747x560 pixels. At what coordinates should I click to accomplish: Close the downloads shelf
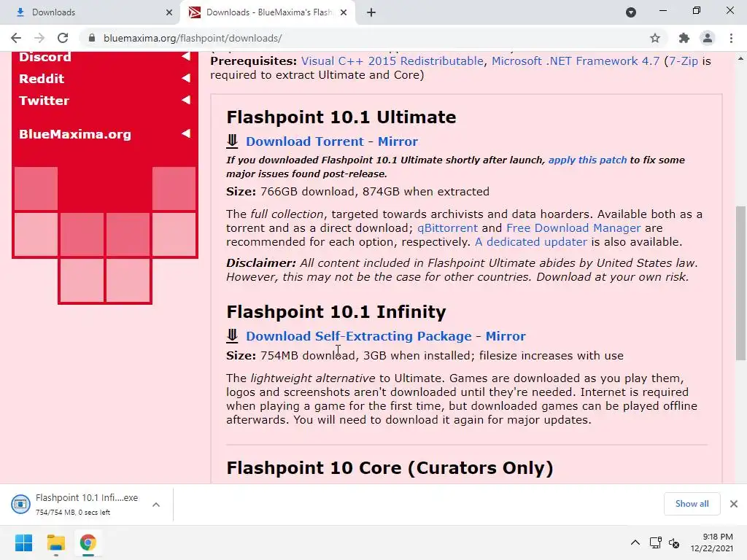click(x=734, y=504)
